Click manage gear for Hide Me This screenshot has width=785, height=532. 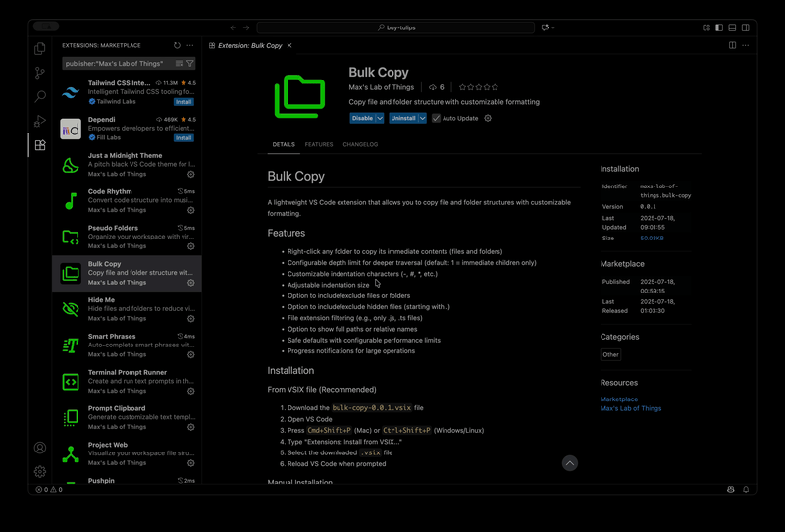(x=190, y=319)
